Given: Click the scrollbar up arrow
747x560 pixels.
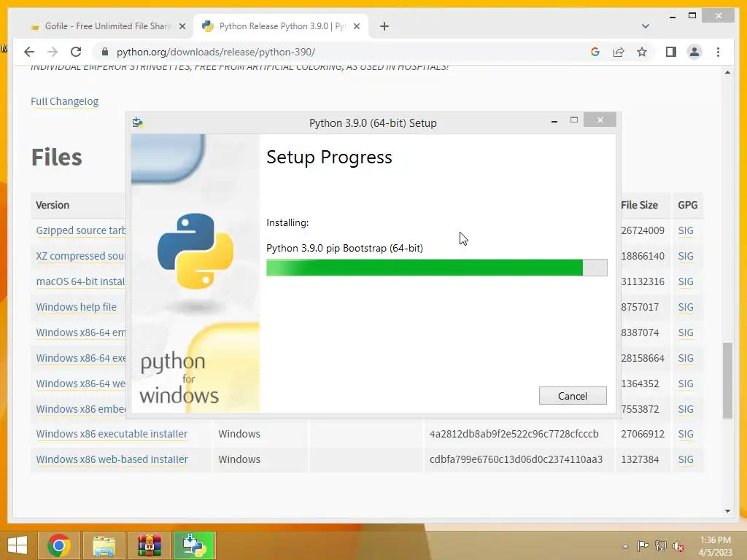Looking at the screenshot, I should click(x=727, y=72).
